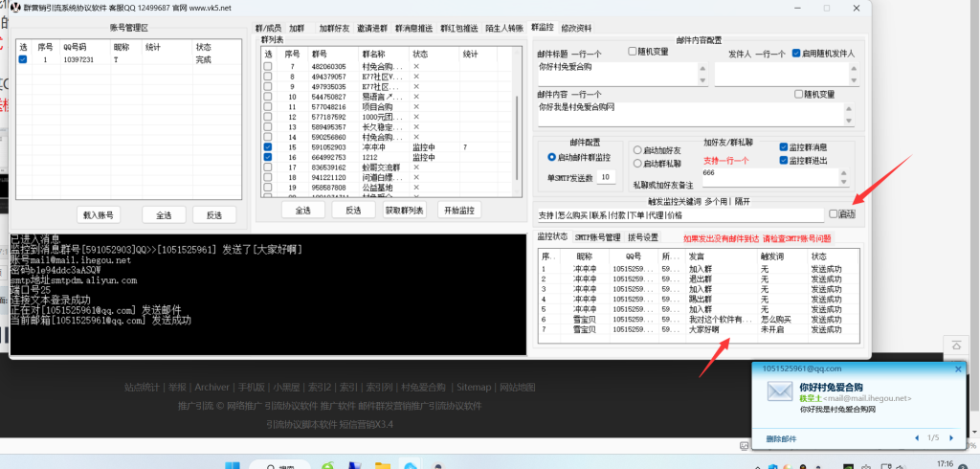Click the 邮件内容 text area
Image resolution: width=980 pixels, height=469 pixels.
690,115
